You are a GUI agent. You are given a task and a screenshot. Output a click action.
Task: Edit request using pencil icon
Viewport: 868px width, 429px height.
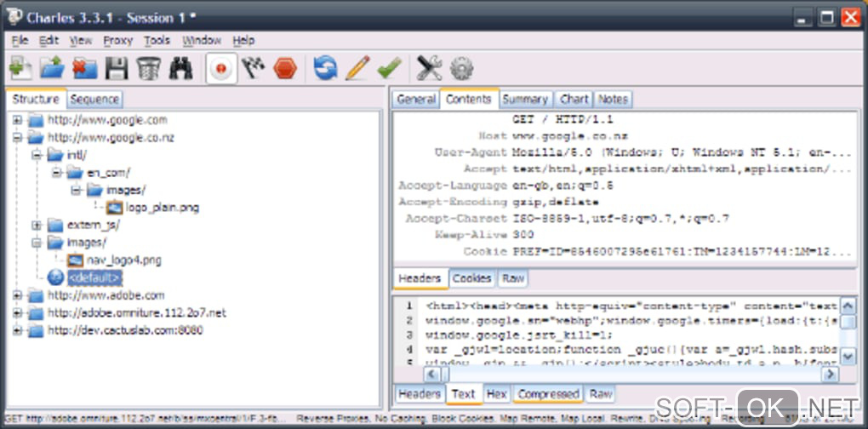[x=357, y=69]
